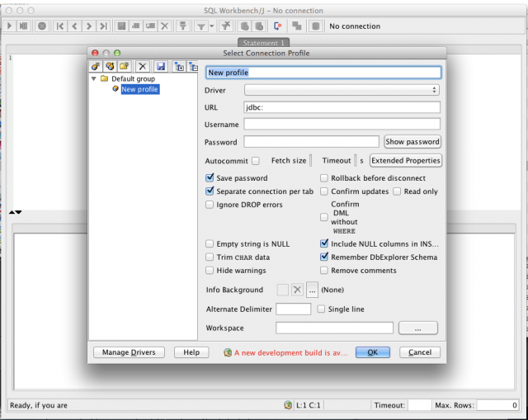Expand all profile groups icon
The width and height of the screenshot is (528, 420).
click(x=180, y=67)
